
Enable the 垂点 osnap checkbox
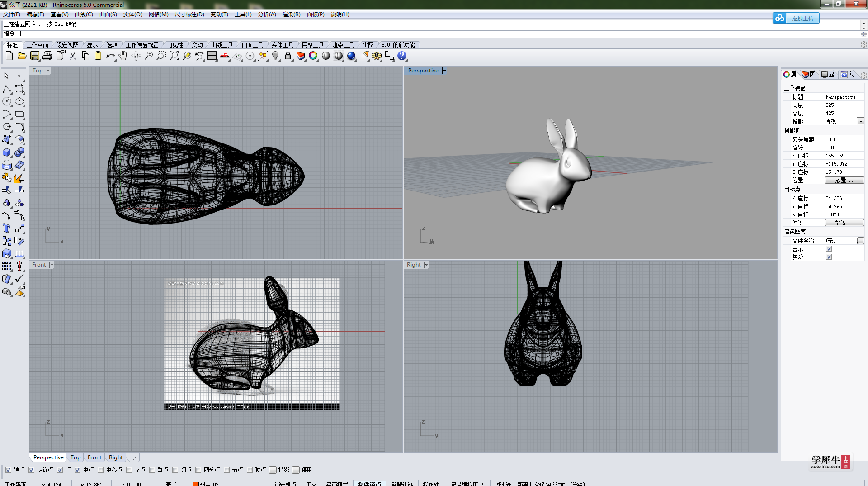[x=152, y=470]
